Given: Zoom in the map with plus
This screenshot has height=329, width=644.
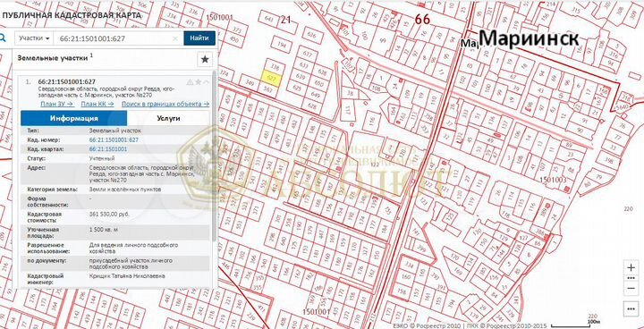Looking at the screenshot, I should coord(631,267).
